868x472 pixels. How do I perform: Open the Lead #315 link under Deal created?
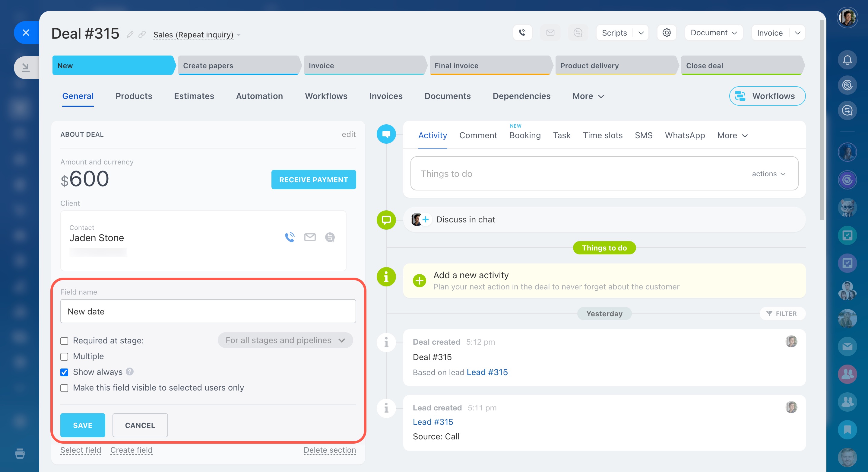coord(487,372)
